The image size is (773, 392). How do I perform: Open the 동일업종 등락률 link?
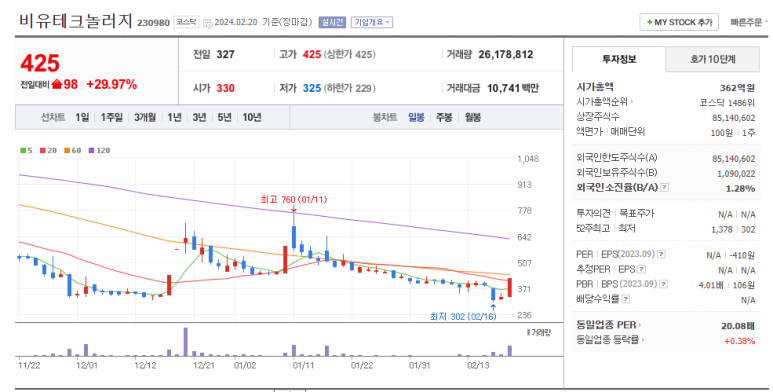(610, 340)
